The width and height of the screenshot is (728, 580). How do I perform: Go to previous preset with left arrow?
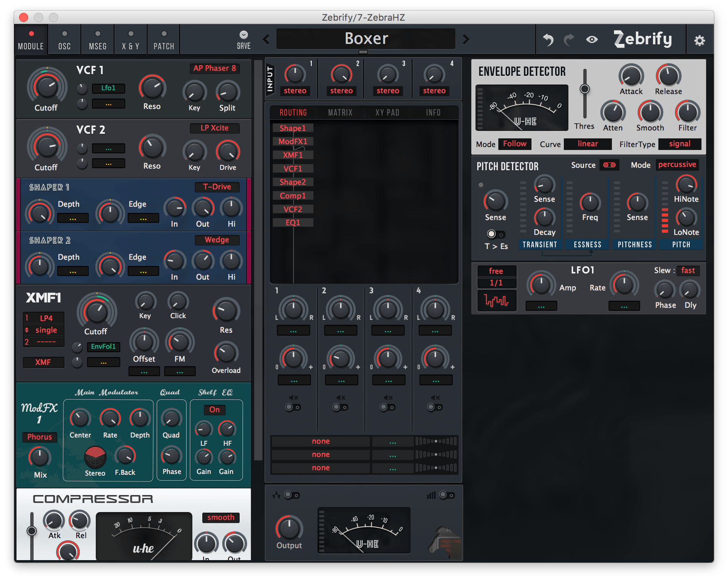[267, 39]
